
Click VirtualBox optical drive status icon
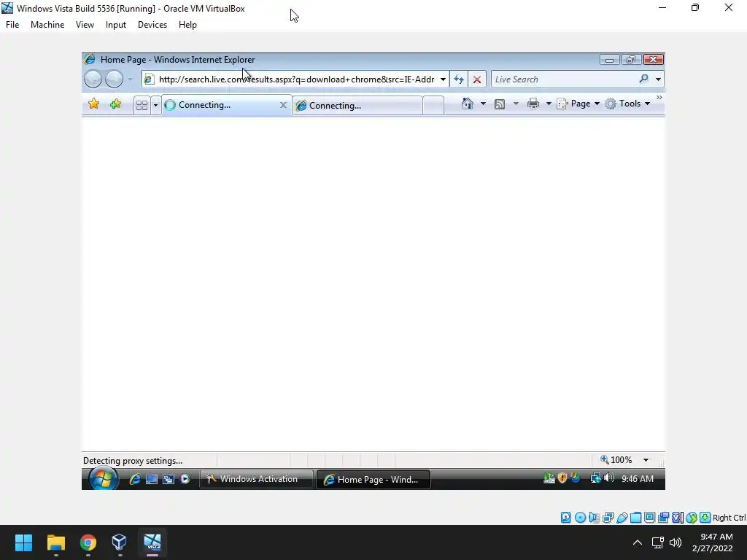tap(580, 517)
